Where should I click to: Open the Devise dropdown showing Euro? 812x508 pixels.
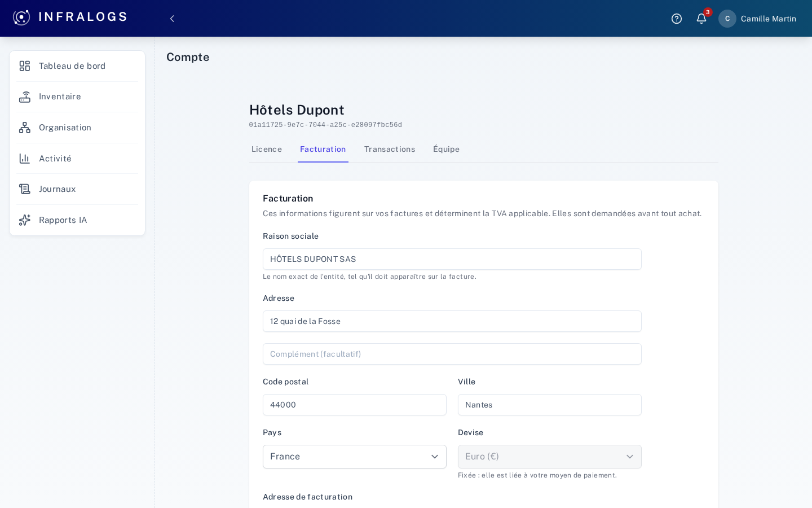550,457
